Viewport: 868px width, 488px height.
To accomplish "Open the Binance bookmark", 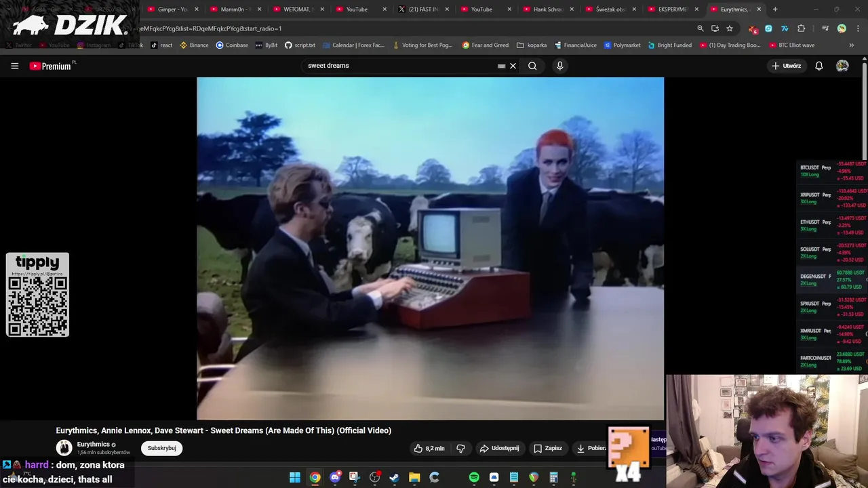I will click(x=194, y=45).
